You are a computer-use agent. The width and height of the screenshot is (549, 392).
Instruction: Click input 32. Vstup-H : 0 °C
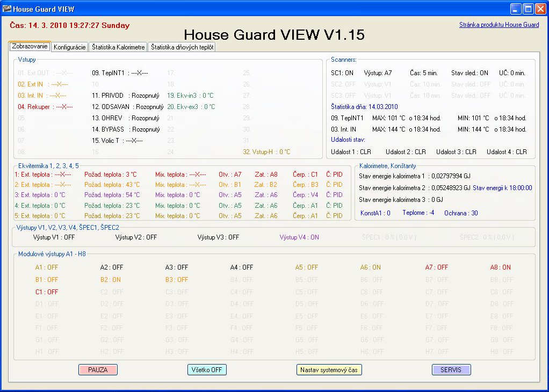click(x=267, y=152)
